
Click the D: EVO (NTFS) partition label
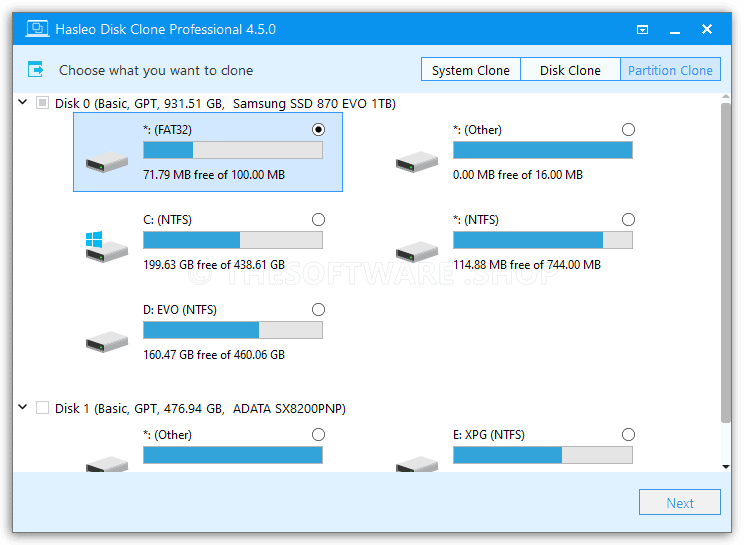tap(180, 310)
